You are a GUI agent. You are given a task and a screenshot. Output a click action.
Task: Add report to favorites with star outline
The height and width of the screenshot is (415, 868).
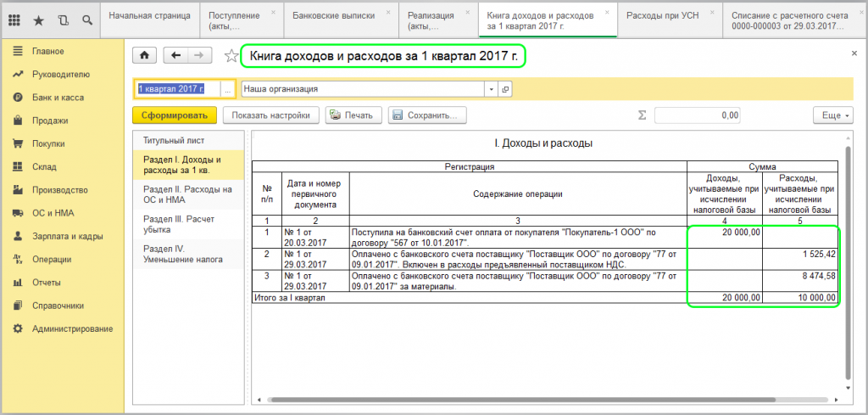pos(231,56)
